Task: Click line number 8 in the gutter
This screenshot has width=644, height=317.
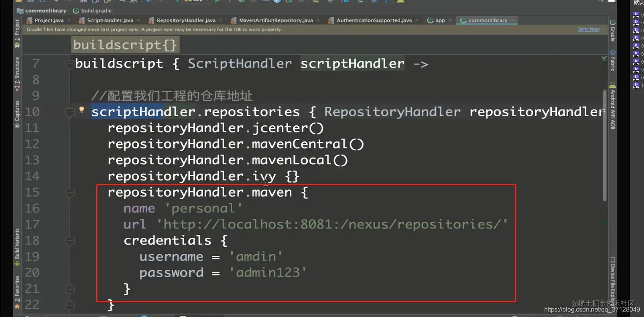Action: pos(36,80)
